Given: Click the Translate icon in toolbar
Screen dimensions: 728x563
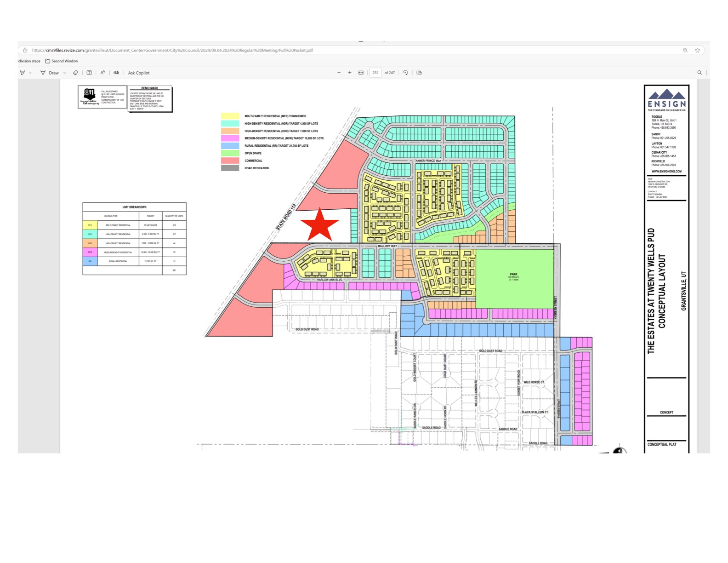Looking at the screenshot, I should coord(116,73).
